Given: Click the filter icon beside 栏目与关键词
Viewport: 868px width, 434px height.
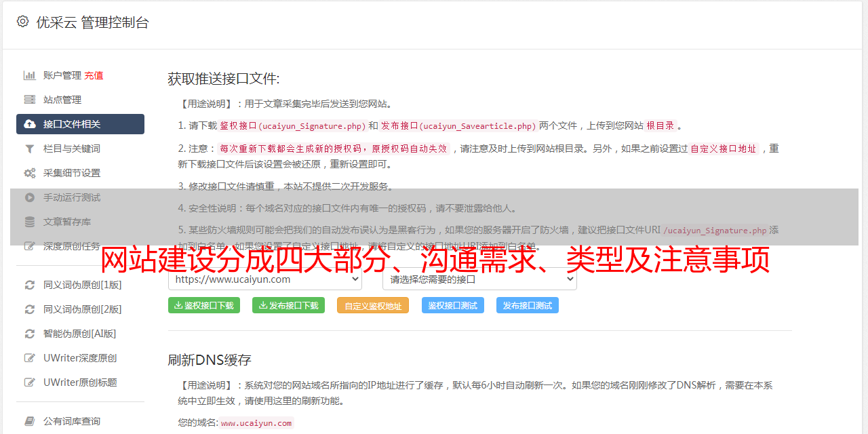Looking at the screenshot, I should click(x=30, y=149).
